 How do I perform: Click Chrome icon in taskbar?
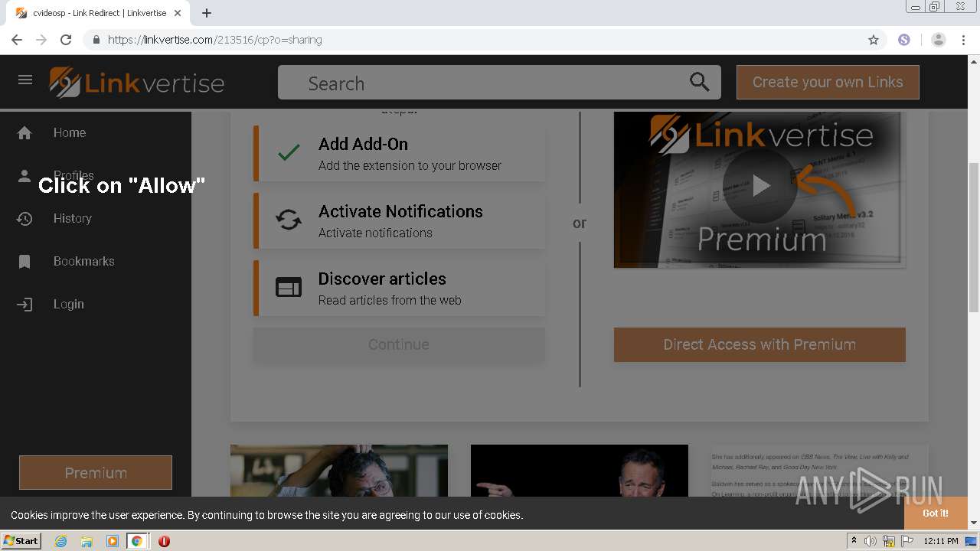(137, 541)
